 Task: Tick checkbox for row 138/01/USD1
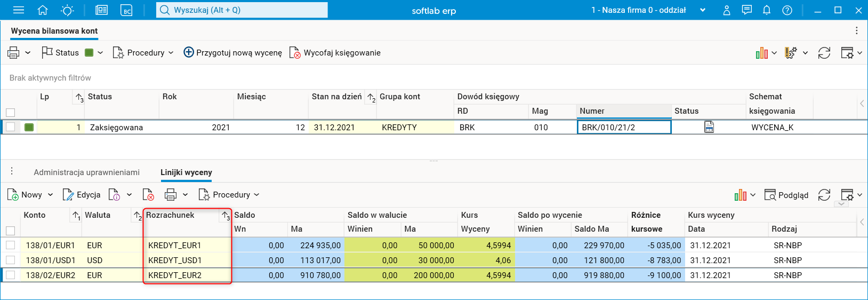click(11, 260)
